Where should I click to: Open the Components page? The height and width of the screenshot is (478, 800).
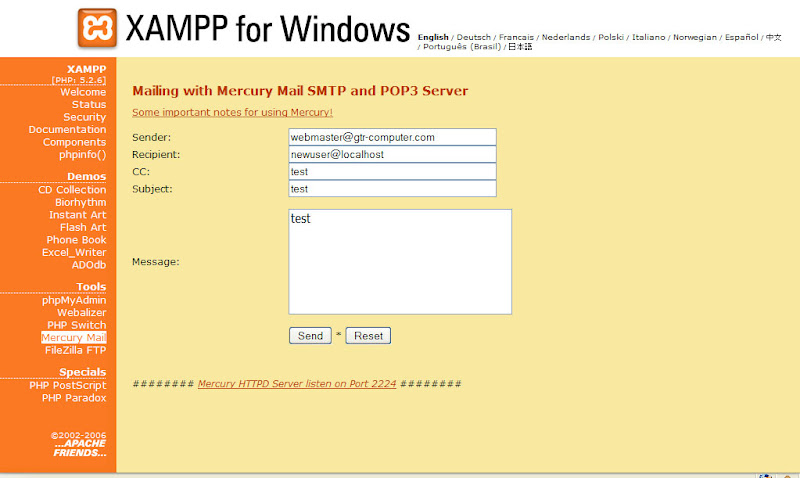click(x=74, y=142)
